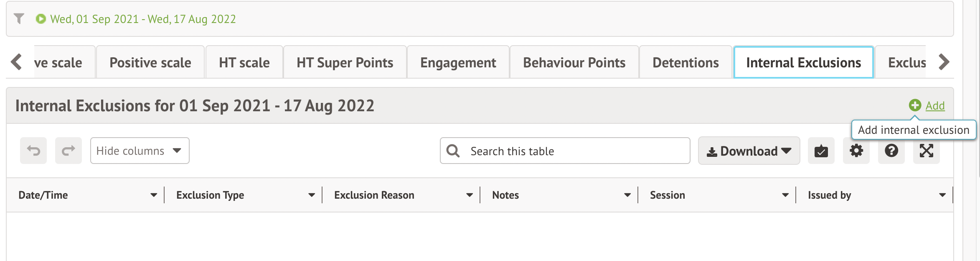Open the Download dropdown menu
The height and width of the screenshot is (261, 980).
(x=749, y=151)
